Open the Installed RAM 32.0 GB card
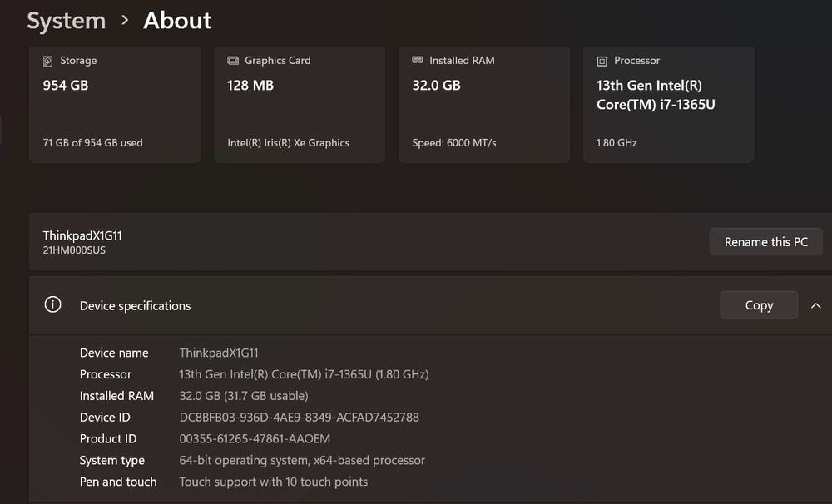 coord(483,104)
